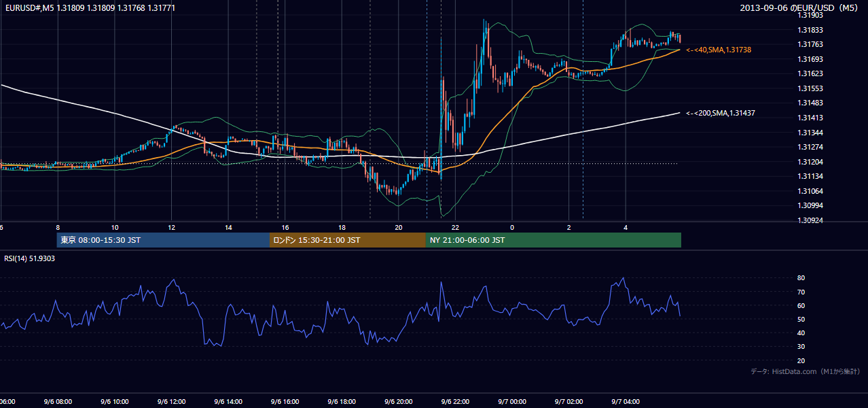Click the '9/7 00:00' bottom time label
The image size is (868, 408).
[x=512, y=401]
